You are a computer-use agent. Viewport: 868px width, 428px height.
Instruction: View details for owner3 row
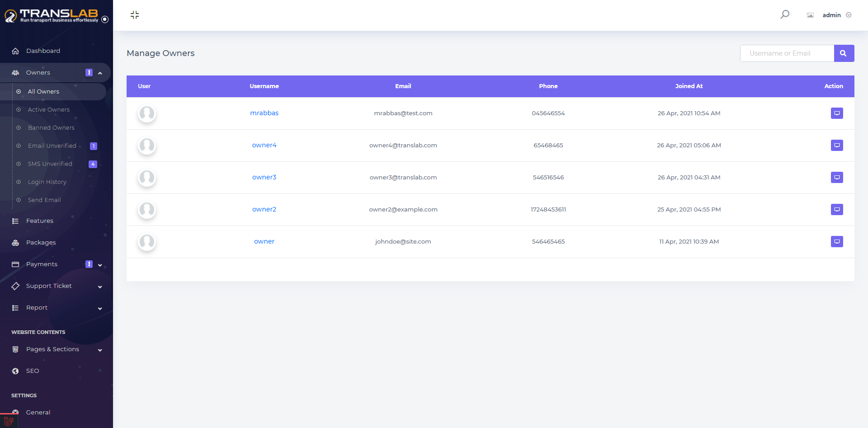[x=837, y=177]
